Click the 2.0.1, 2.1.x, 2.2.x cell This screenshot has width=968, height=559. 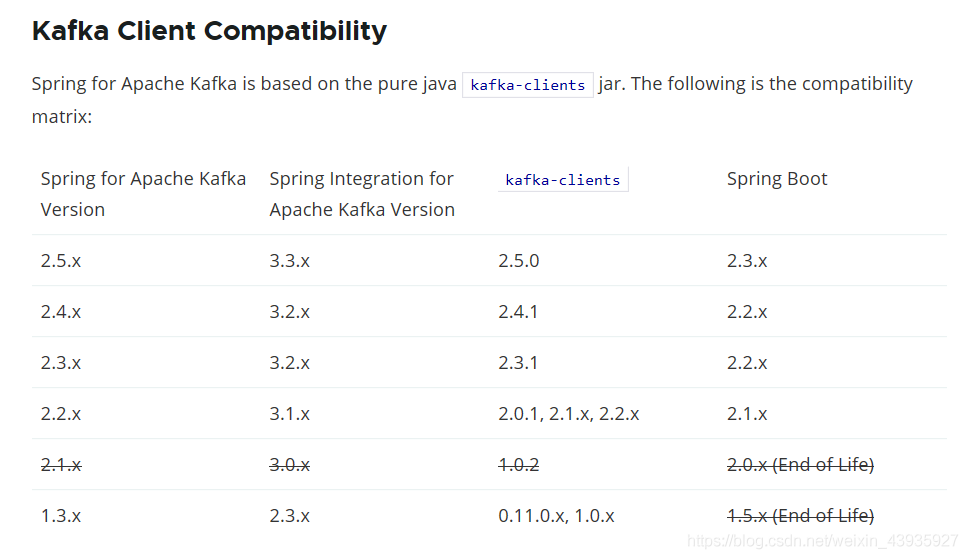coord(568,414)
